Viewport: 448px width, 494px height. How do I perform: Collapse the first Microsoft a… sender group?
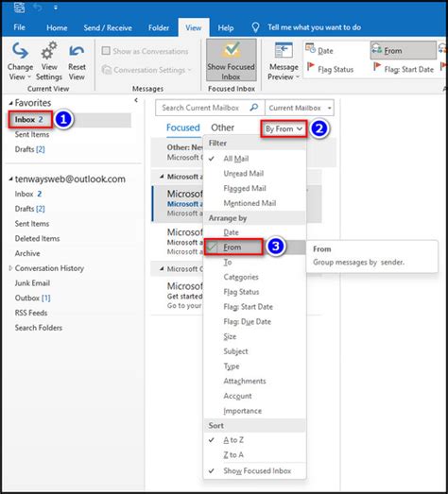pyautogui.click(x=162, y=177)
